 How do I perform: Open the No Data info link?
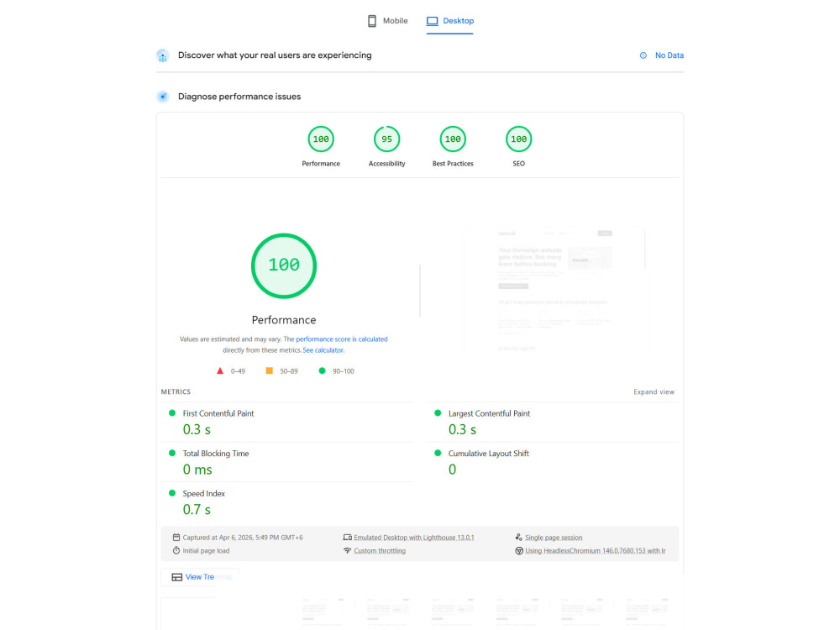[x=669, y=55]
